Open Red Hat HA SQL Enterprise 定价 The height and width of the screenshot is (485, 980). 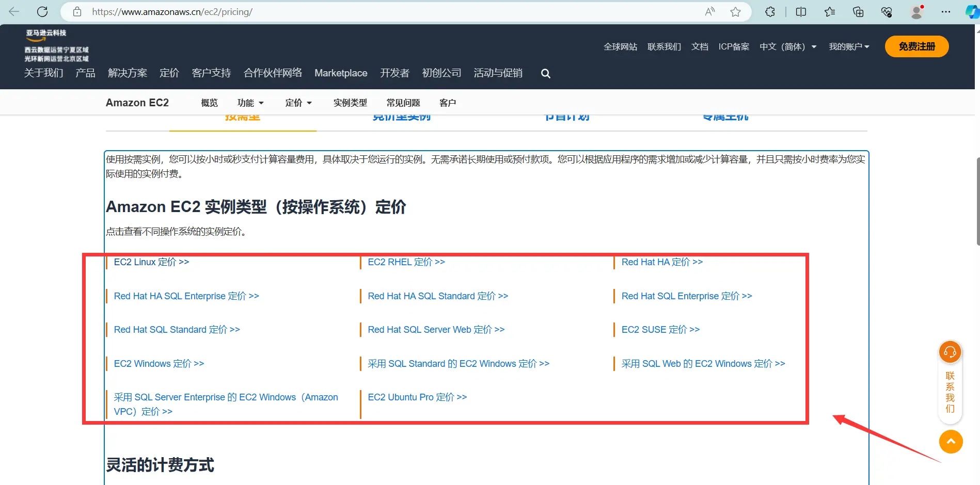click(186, 296)
